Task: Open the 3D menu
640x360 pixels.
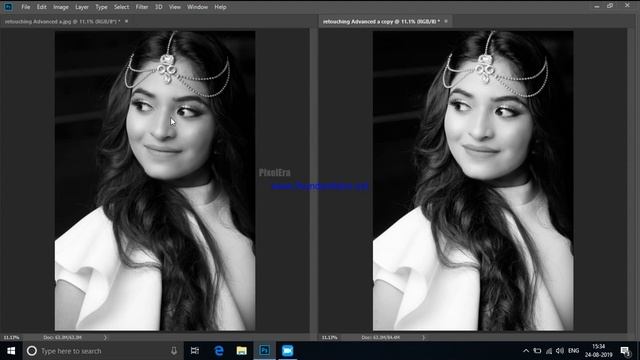Action: (159, 7)
